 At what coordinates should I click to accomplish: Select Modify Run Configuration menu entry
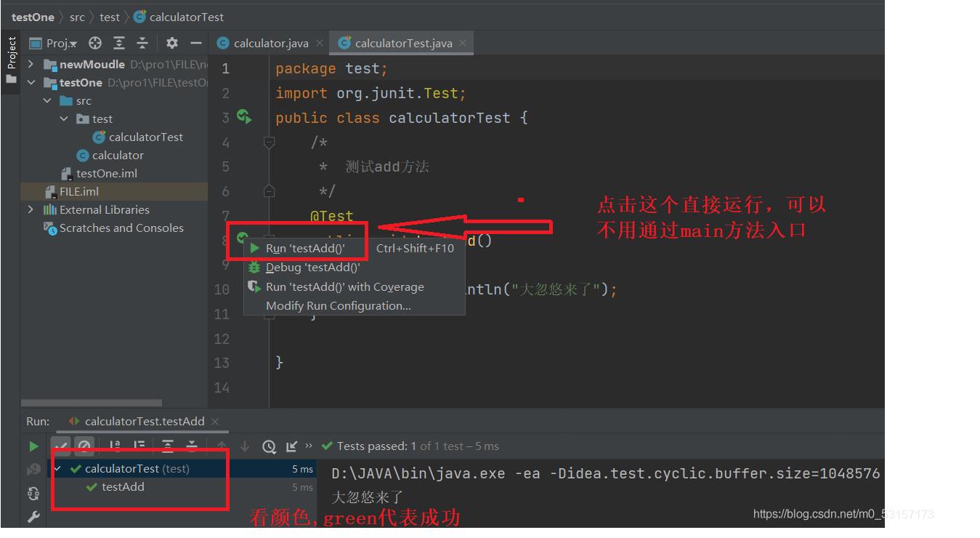point(353,305)
